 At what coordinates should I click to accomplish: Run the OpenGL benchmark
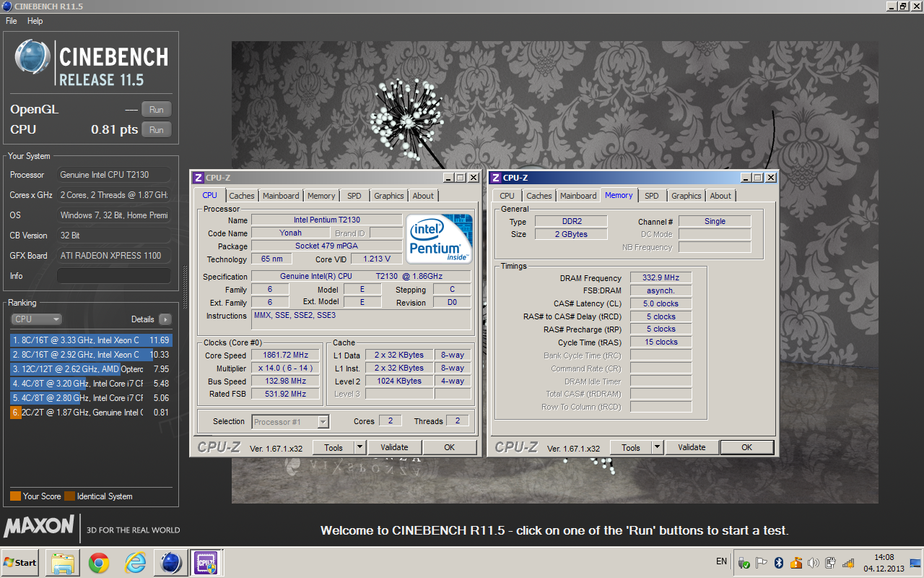click(157, 110)
